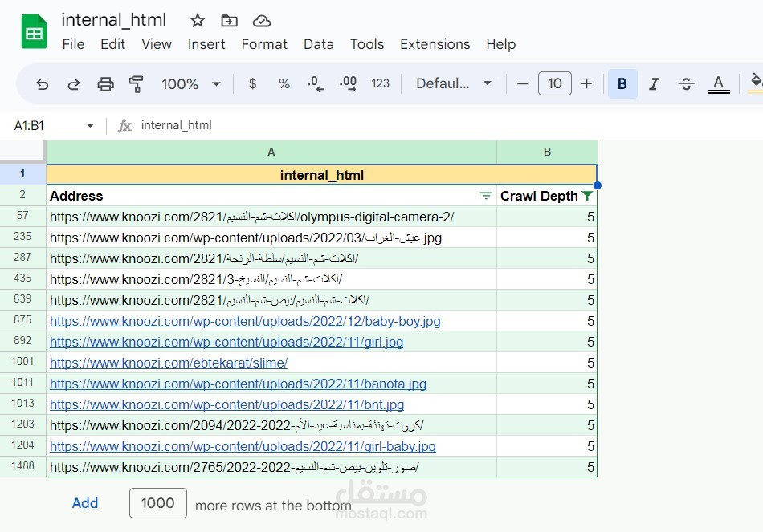Activate the paint format tool
Screen dimensions: 763x532
point(136,84)
